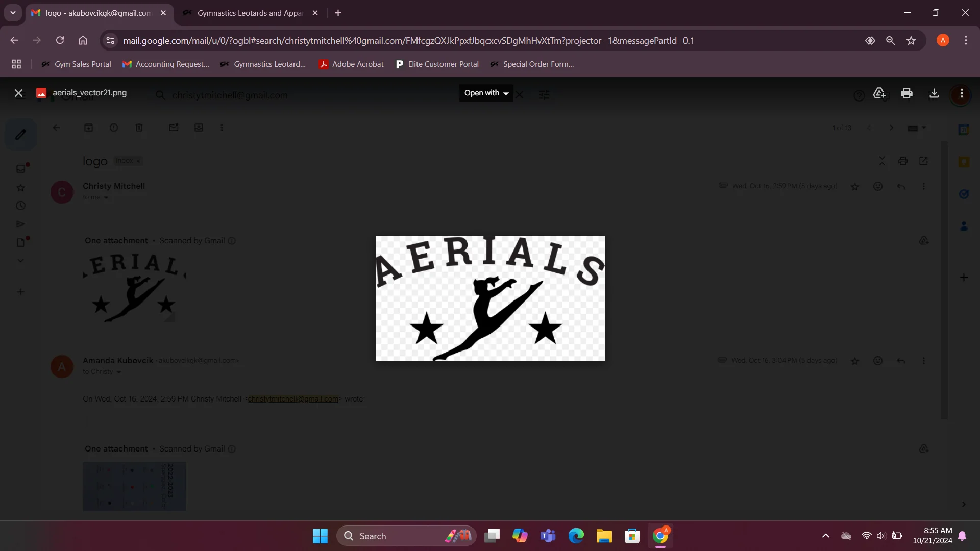Switch to the logo Gmail tab
Screen dimensions: 980x551
(100, 13)
